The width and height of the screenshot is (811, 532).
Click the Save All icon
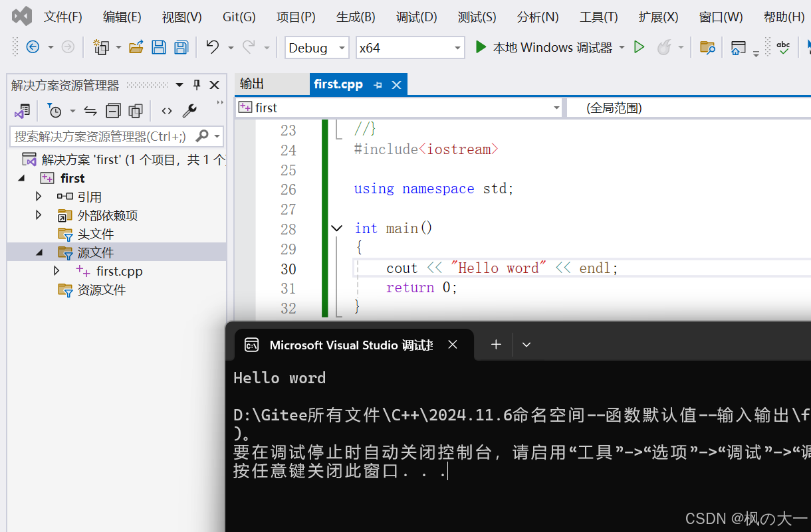[181, 47]
